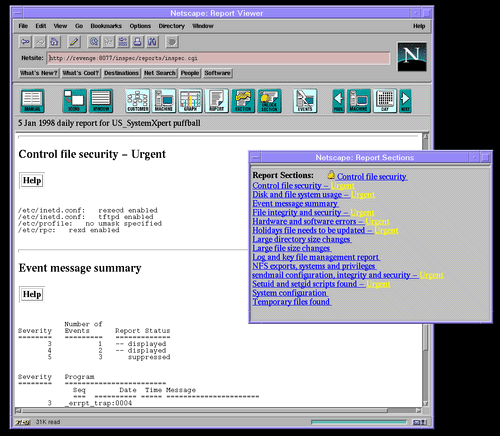This screenshot has width=500, height=436.
Task: Open the File menu
Action: pyautogui.click(x=23, y=26)
